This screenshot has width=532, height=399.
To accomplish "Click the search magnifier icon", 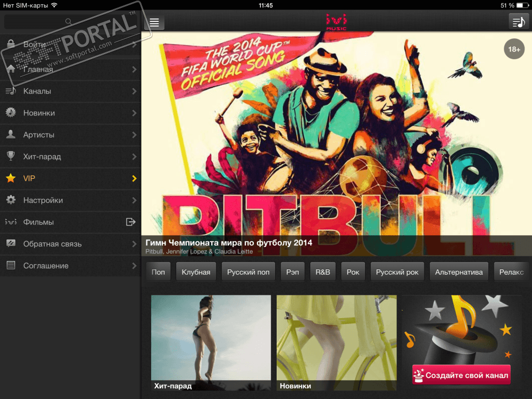I will point(68,21).
